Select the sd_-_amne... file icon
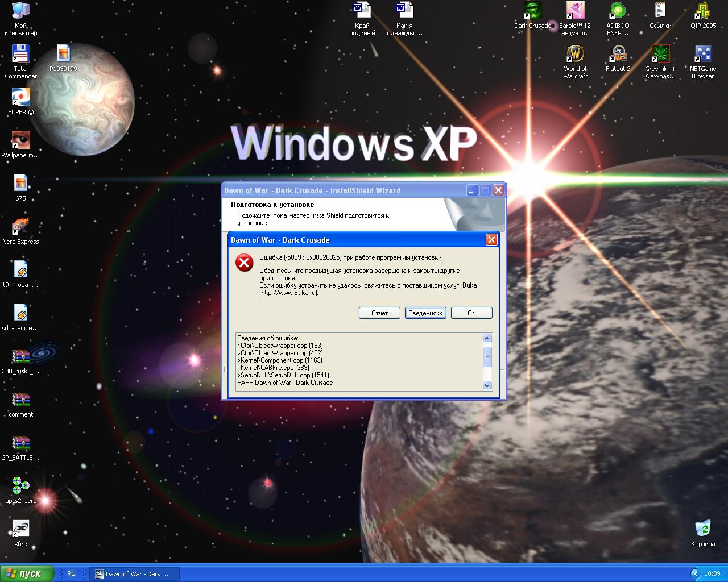This screenshot has height=582, width=728. pyautogui.click(x=20, y=313)
